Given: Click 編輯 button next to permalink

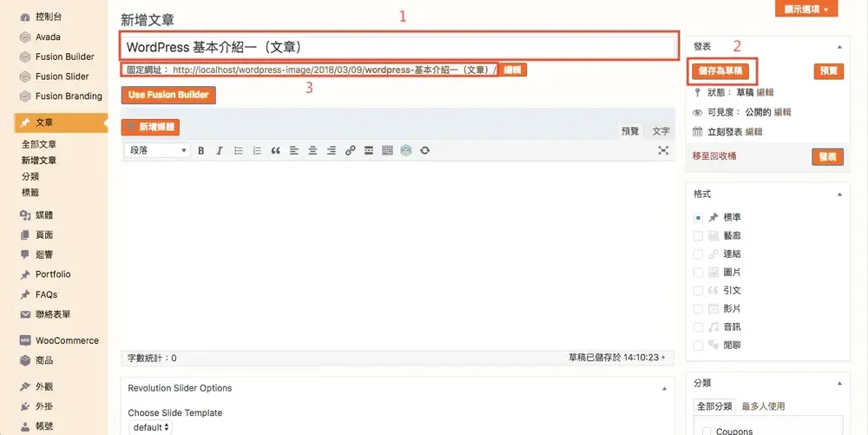Looking at the screenshot, I should pos(513,70).
